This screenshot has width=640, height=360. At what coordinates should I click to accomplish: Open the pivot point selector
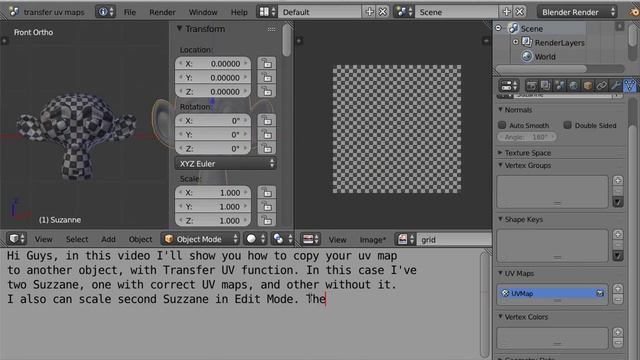tap(282, 239)
